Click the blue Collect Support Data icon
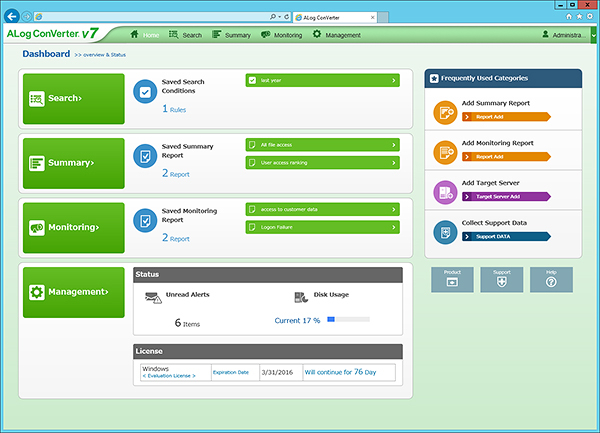The width and height of the screenshot is (600, 433). [x=445, y=232]
